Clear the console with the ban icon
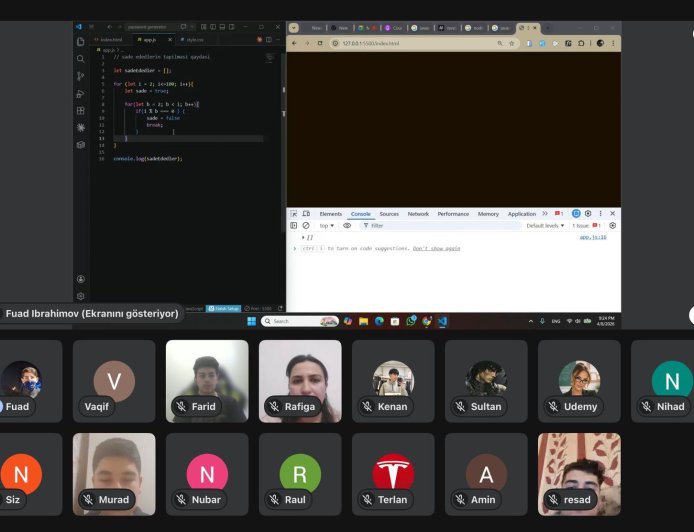Screen dimensions: 694x532 pyautogui.click(x=306, y=226)
